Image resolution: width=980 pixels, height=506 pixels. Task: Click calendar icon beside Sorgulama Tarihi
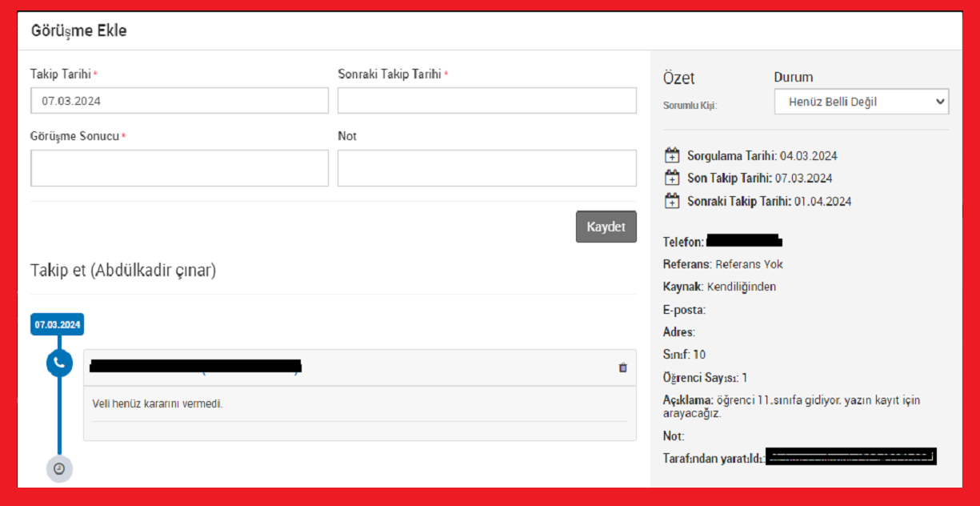click(672, 155)
